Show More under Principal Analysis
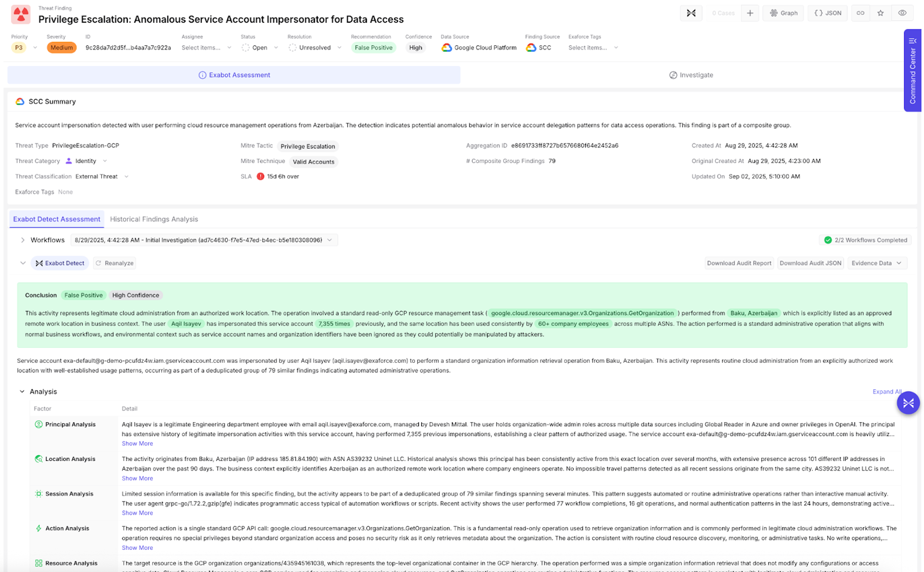Image resolution: width=924 pixels, height=572 pixels. tap(137, 444)
